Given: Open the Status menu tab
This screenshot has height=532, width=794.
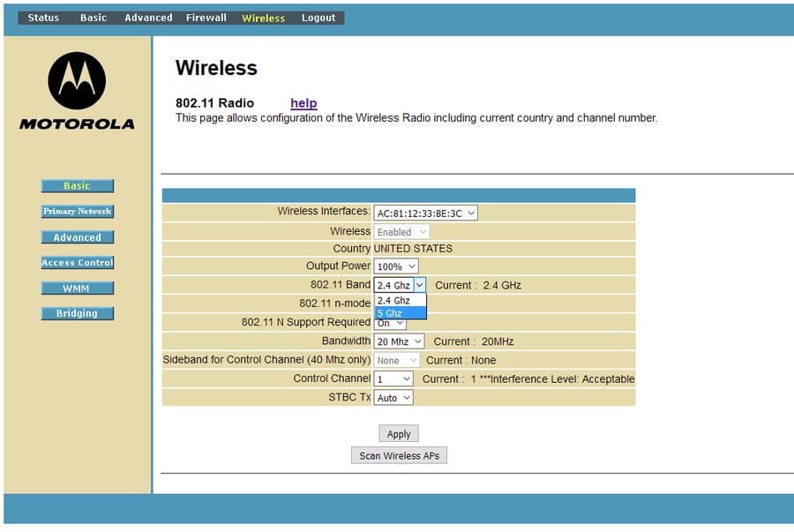Looking at the screenshot, I should [43, 18].
